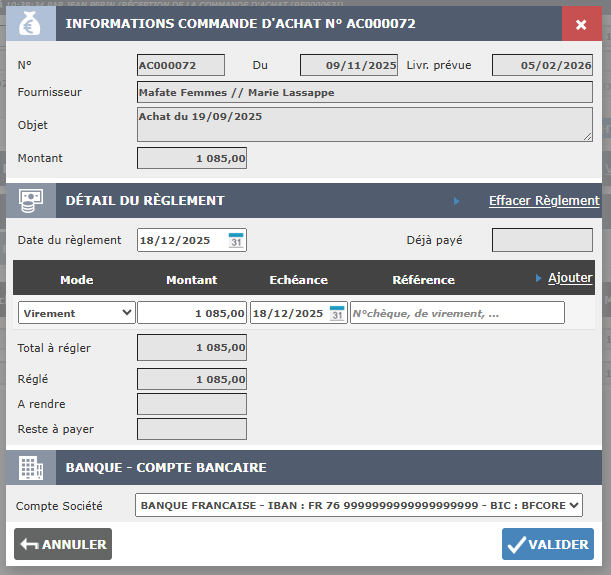Screen dimensions: 611x575
Task: Click the Objet text area
Action: [364, 125]
